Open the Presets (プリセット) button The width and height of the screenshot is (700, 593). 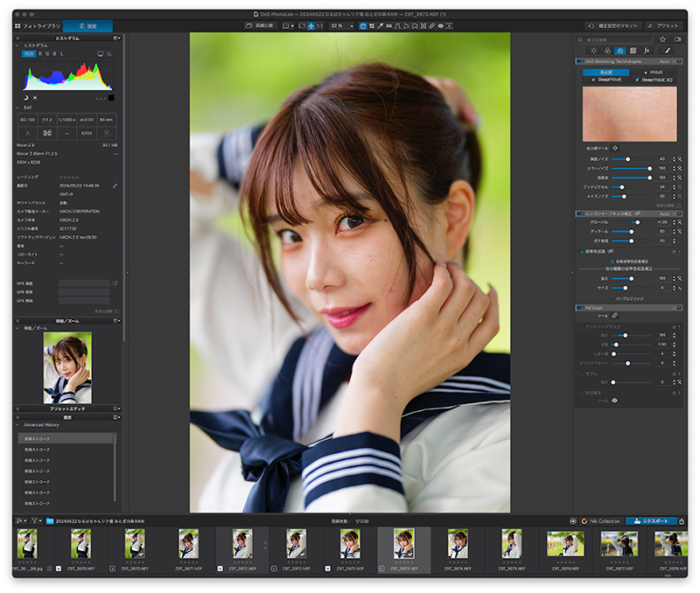click(x=663, y=26)
